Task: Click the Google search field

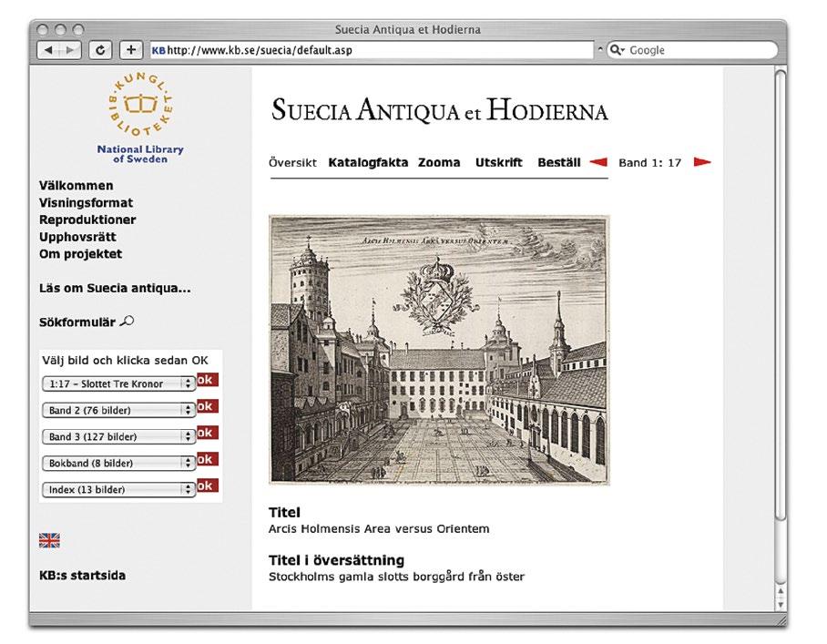Action: click(x=692, y=50)
